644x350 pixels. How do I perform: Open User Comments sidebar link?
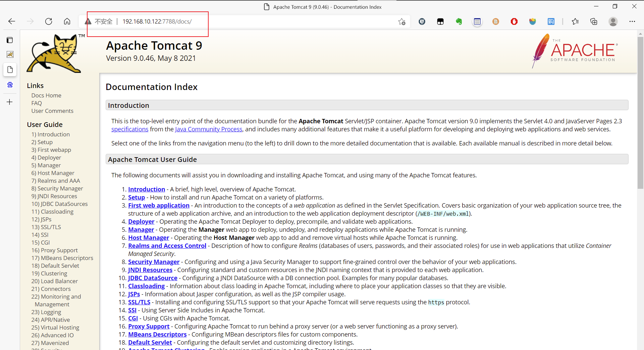(x=52, y=111)
